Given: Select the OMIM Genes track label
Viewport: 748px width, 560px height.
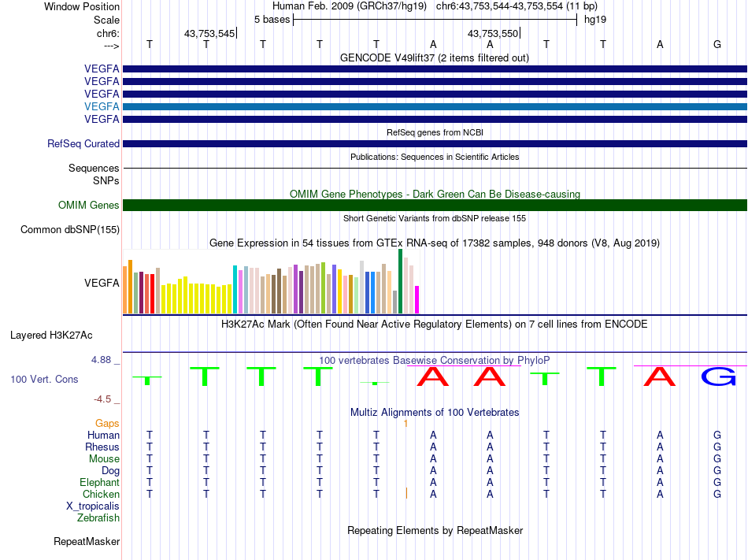Looking at the screenshot, I should (89, 205).
